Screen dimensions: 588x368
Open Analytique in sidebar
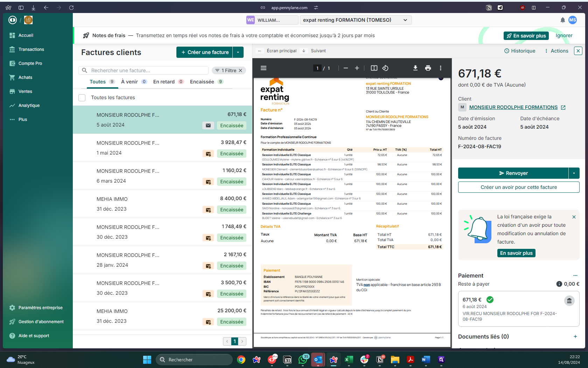click(29, 105)
